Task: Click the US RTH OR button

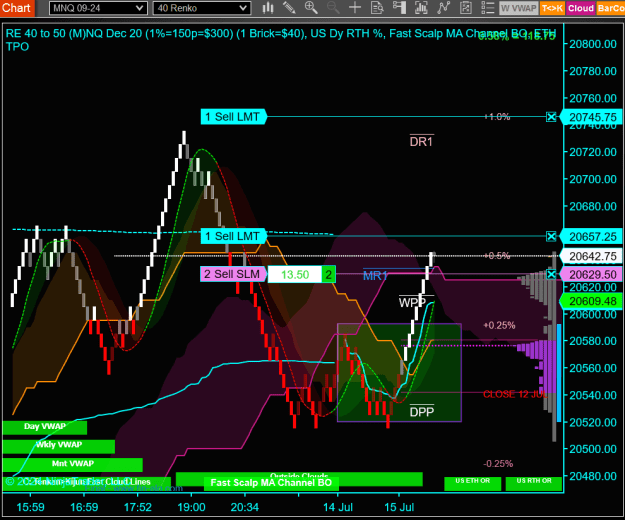Action: pos(534,483)
